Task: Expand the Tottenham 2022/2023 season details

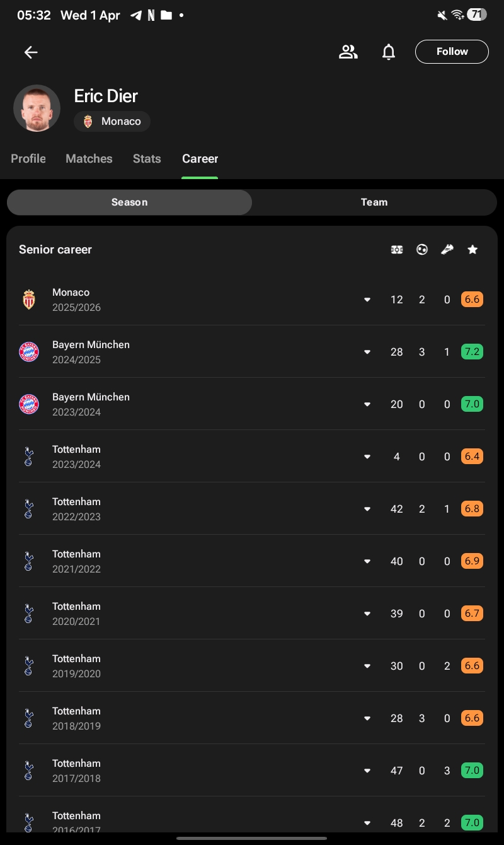Action: coord(367,509)
